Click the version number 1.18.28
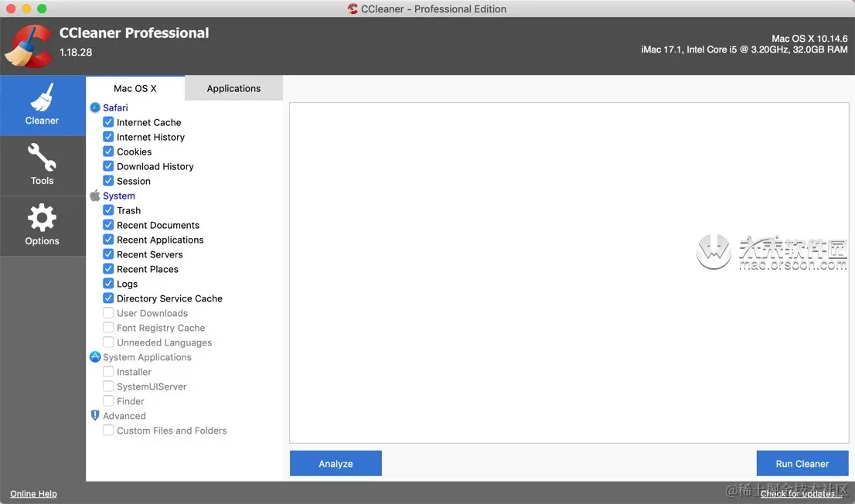The width and height of the screenshot is (855, 504). (x=76, y=53)
